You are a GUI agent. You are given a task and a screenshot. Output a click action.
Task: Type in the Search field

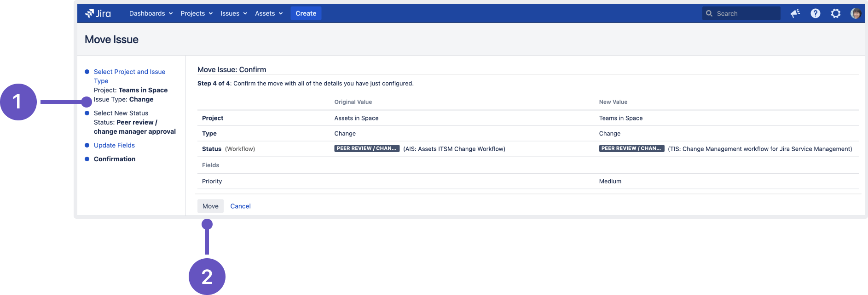pos(746,13)
